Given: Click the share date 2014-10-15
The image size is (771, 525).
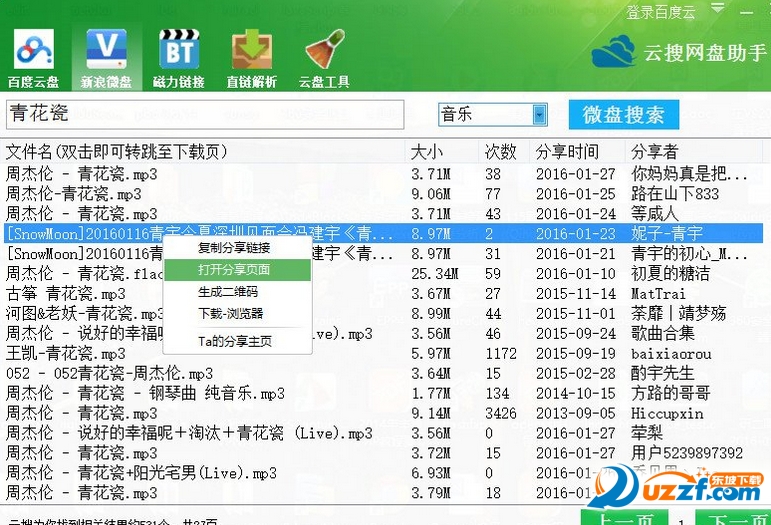Looking at the screenshot, I should pyautogui.click(x=576, y=393).
